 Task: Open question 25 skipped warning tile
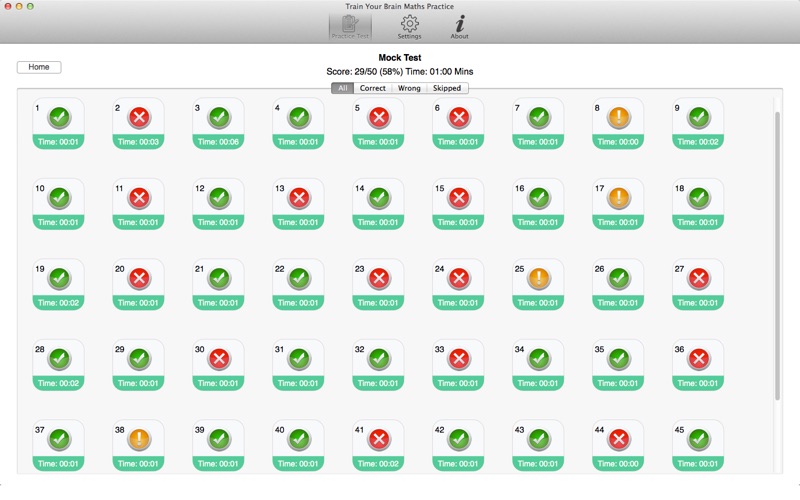(538, 285)
